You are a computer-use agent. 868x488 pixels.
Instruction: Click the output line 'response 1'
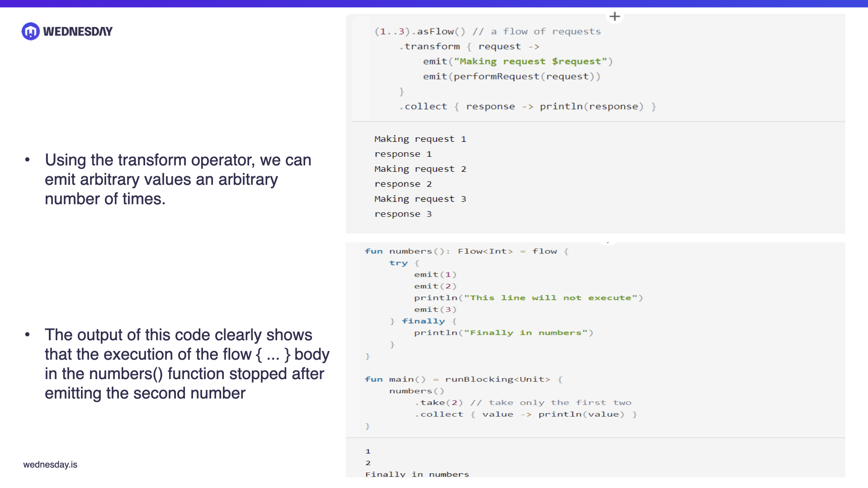(x=403, y=154)
